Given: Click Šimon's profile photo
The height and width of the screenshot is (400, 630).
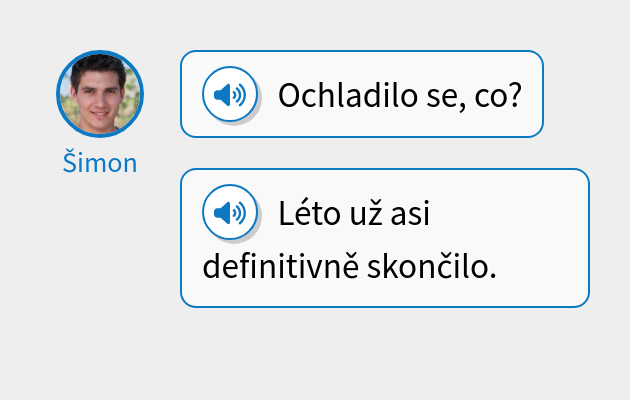Looking at the screenshot, I should [100, 94].
